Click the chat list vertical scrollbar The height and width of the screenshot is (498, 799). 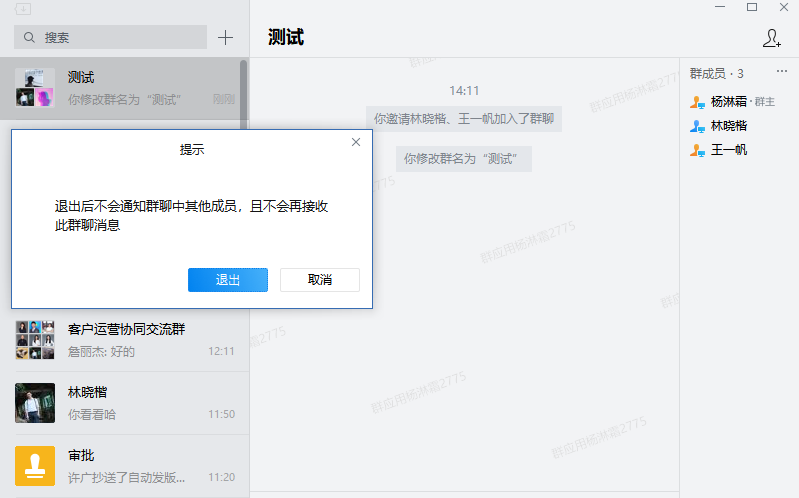(x=243, y=90)
